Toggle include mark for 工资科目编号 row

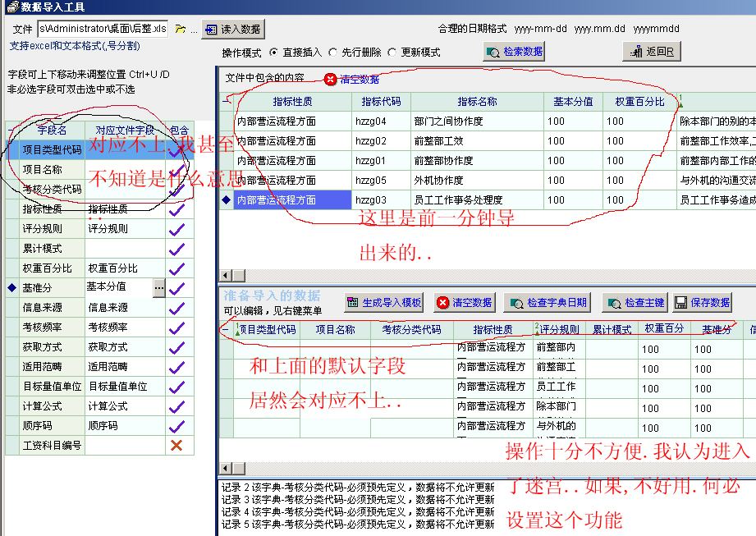[176, 446]
